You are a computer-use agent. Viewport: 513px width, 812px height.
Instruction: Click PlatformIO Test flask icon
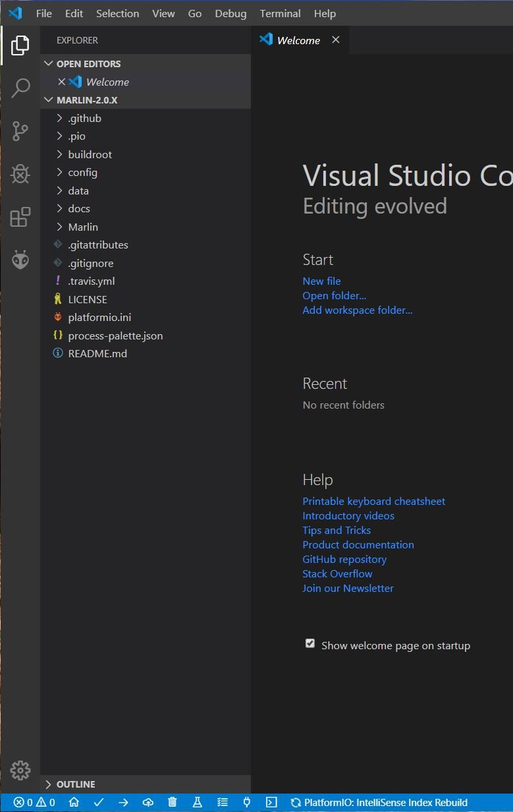point(197,802)
